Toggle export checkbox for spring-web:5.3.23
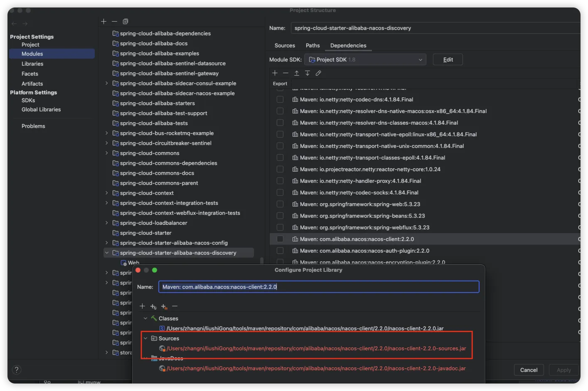 click(280, 204)
